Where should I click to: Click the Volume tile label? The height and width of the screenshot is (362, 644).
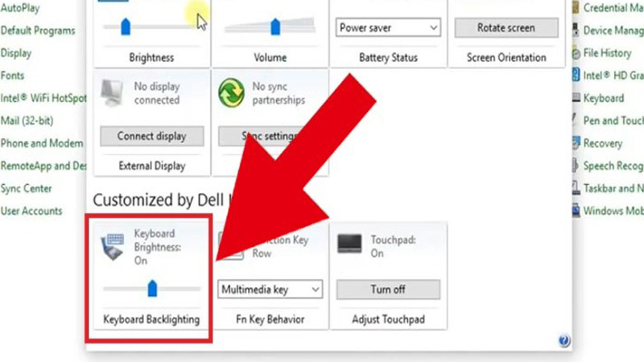tap(270, 57)
